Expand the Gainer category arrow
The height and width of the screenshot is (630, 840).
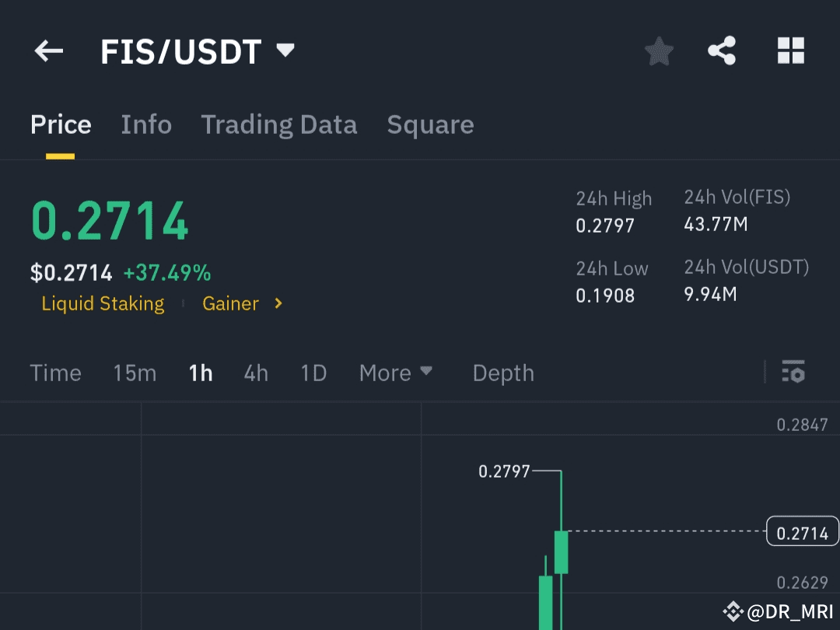[278, 303]
